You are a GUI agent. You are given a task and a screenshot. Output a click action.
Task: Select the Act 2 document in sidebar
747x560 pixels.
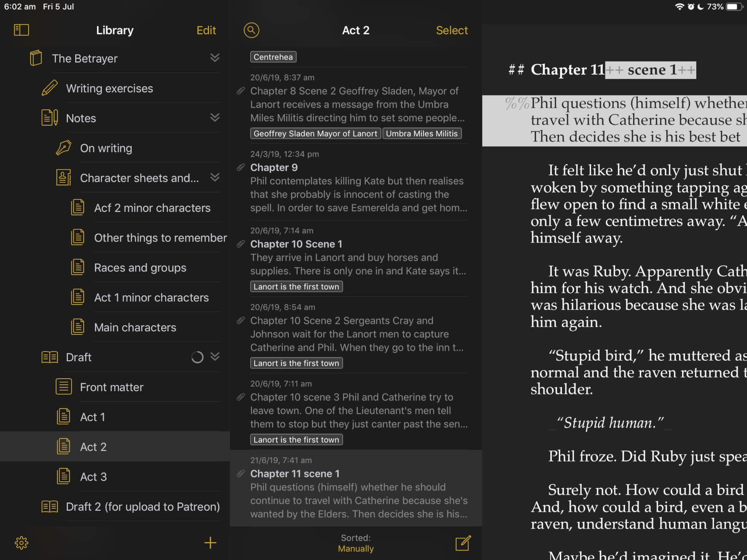[93, 447]
